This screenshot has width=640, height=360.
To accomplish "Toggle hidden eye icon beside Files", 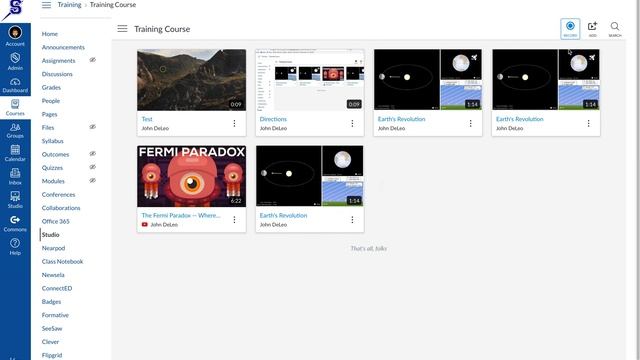I will [93, 127].
